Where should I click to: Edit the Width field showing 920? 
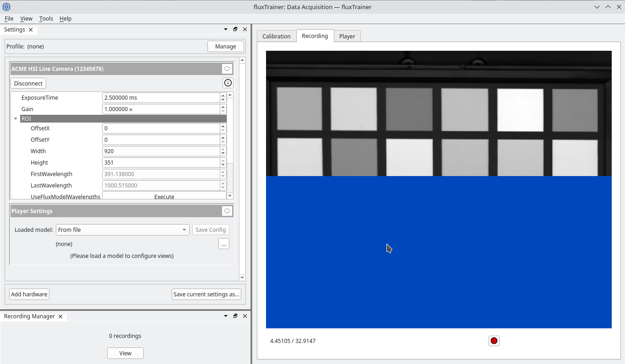coord(161,151)
